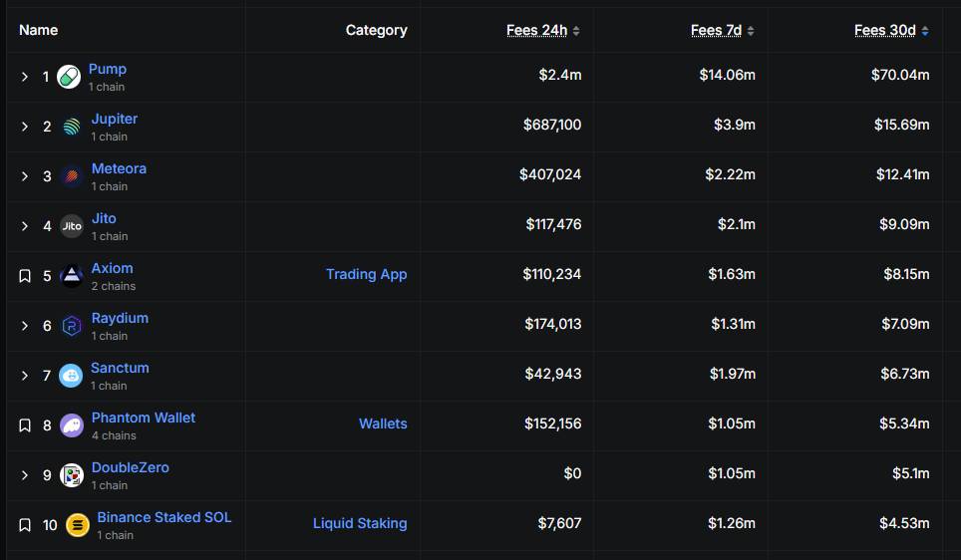The width and height of the screenshot is (961, 560).
Task: Expand the DoubleZero row chevron
Action: (x=25, y=475)
